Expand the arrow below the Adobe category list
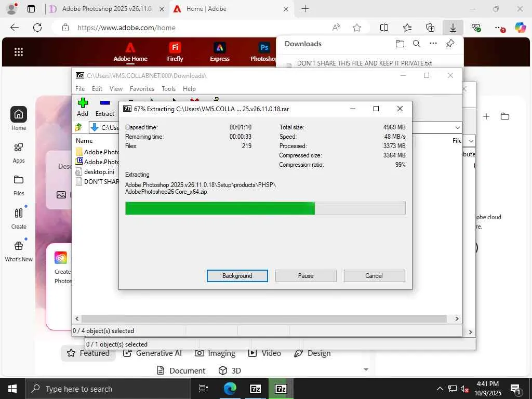 (366, 369)
